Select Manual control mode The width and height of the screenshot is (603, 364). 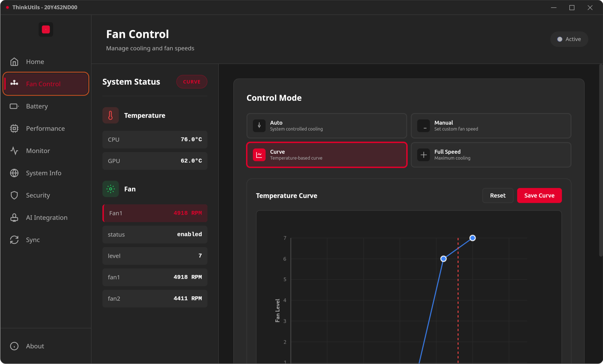pos(491,126)
